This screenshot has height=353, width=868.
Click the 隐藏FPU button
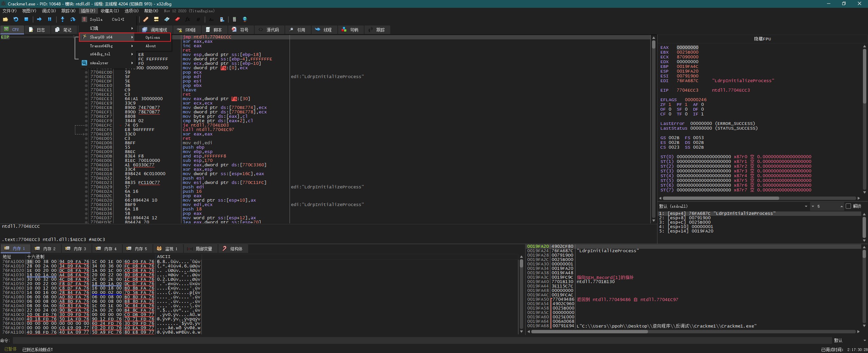point(762,39)
